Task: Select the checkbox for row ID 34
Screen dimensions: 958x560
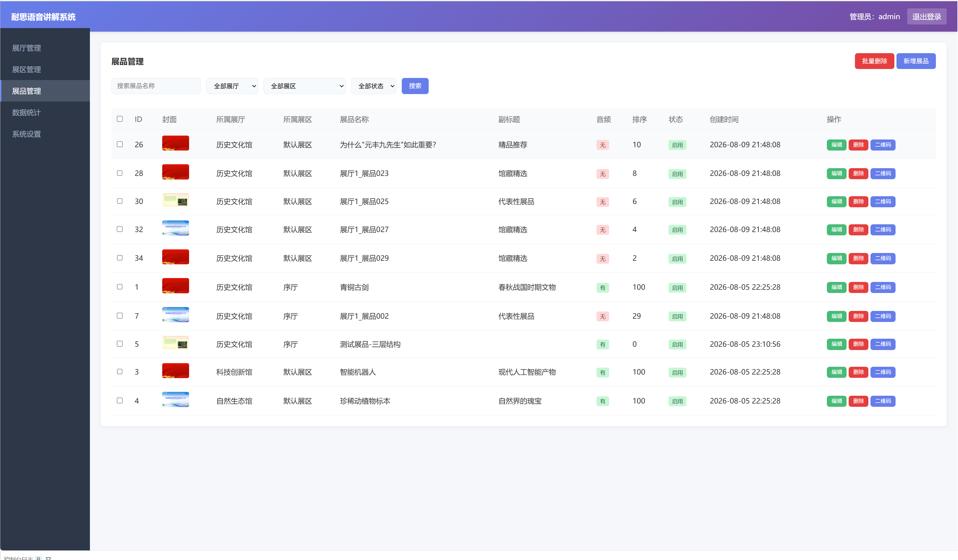Action: pyautogui.click(x=120, y=258)
